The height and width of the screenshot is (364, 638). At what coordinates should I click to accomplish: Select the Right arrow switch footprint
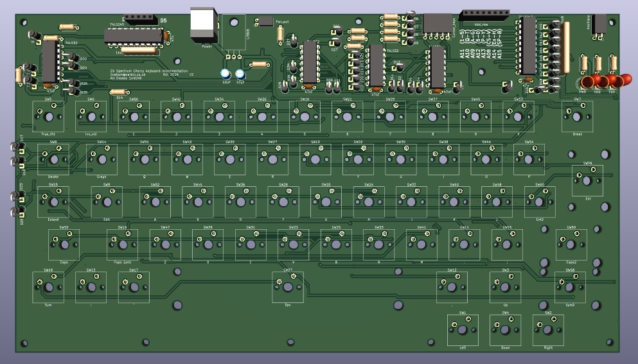pos(548,330)
